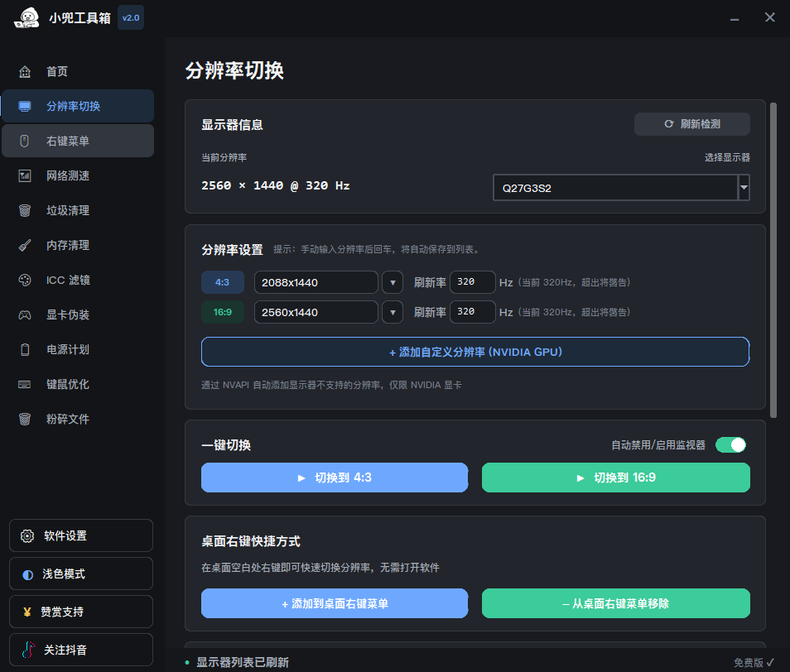Click the yen icon in 赞赏支持
Viewport: 790px width, 672px height.
tap(27, 612)
